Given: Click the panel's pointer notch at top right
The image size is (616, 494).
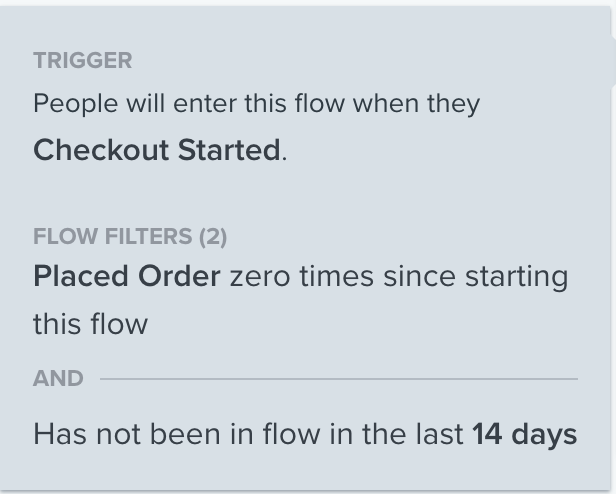Looking at the screenshot, I should click(609, 62).
